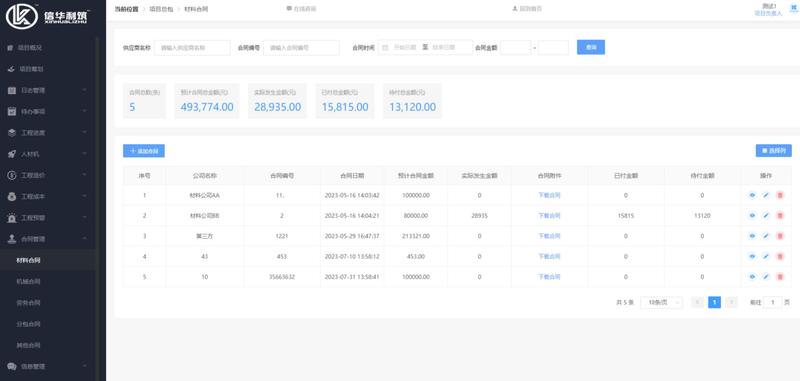The height and width of the screenshot is (381, 800).
Task: View details of contract number 1221
Action: 752,236
